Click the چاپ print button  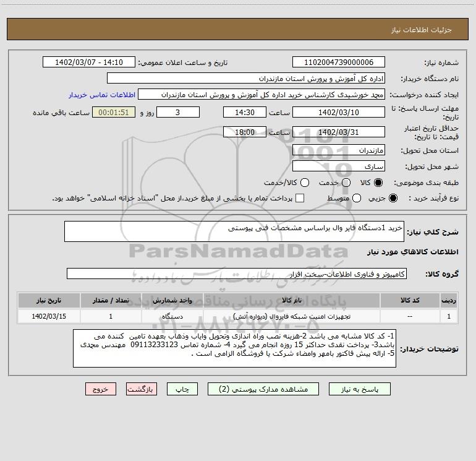tap(182, 389)
